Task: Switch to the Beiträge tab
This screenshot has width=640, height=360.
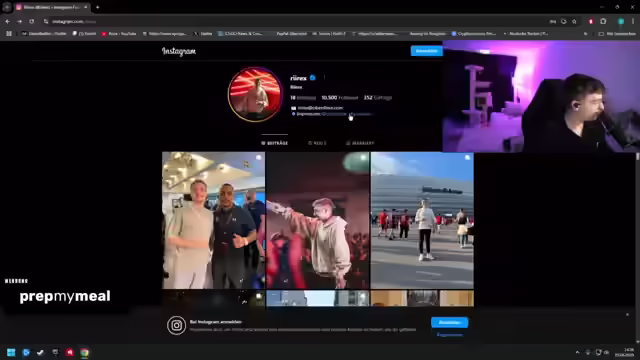Action: click(274, 143)
